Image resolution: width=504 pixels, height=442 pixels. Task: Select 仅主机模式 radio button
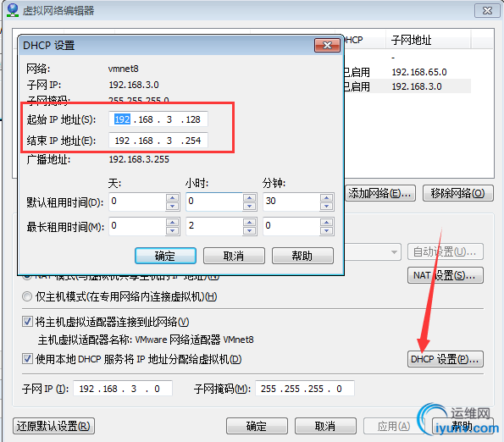pyautogui.click(x=27, y=296)
